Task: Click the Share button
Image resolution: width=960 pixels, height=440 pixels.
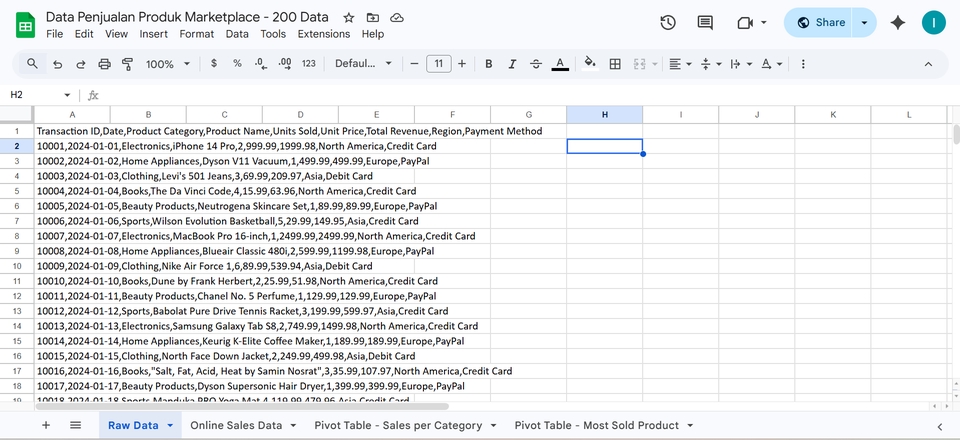Action: point(820,23)
